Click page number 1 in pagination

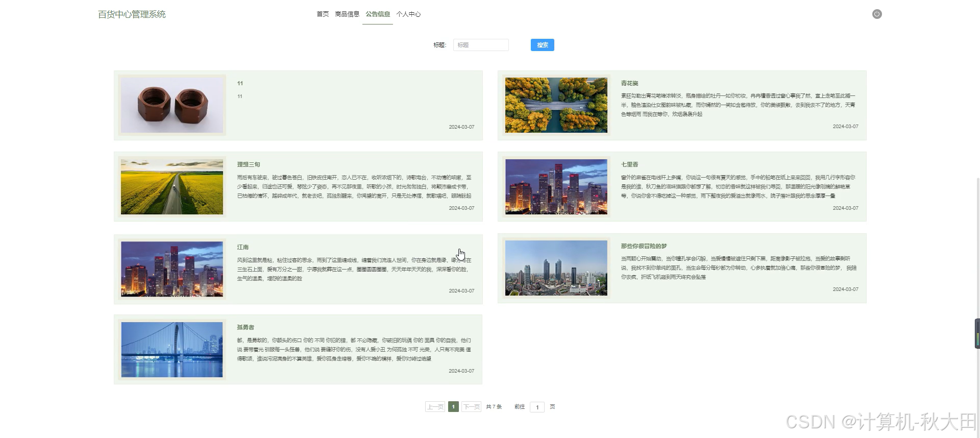tap(453, 407)
